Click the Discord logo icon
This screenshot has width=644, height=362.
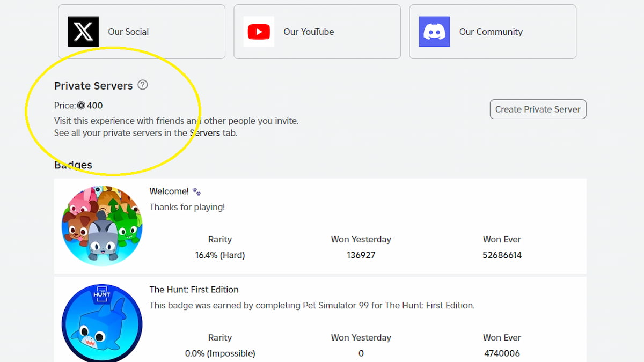pos(434,32)
